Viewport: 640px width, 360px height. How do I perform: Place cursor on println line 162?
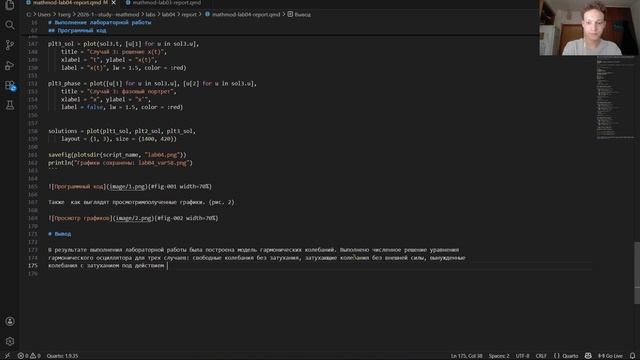(120, 162)
